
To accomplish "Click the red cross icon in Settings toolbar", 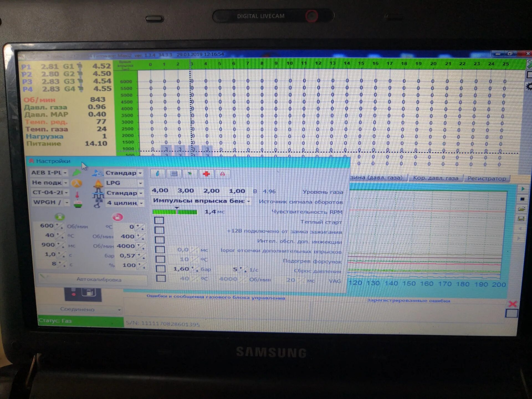I will click(206, 174).
